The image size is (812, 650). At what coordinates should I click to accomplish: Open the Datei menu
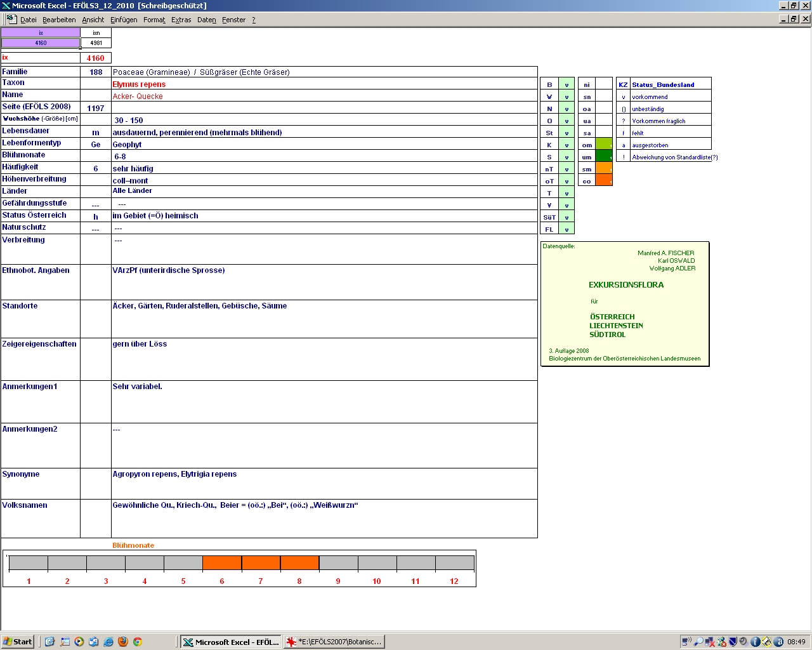pos(28,20)
